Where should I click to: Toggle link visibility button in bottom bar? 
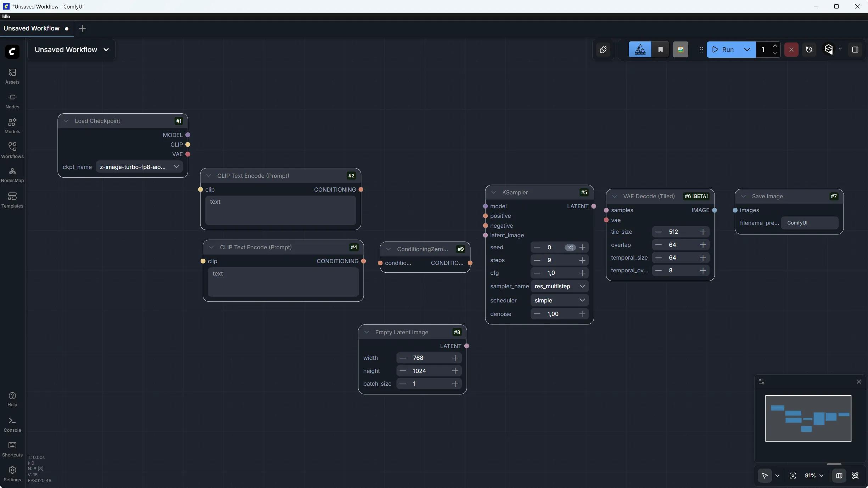(855, 476)
